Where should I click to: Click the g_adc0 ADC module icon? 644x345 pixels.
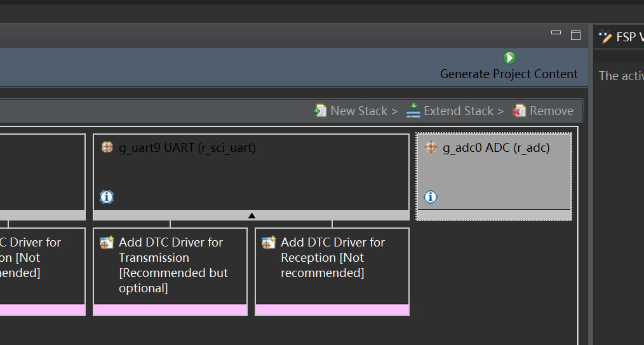(x=431, y=147)
